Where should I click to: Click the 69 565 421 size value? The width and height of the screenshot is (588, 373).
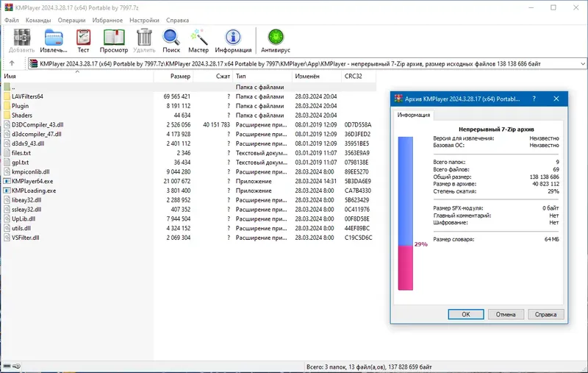pyautogui.click(x=176, y=96)
